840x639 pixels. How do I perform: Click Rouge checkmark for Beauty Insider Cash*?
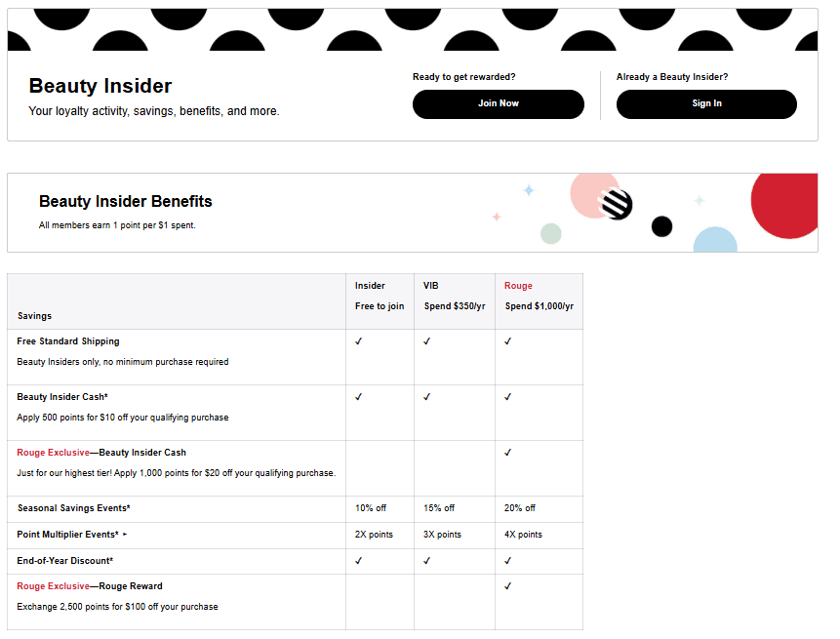pos(508,397)
